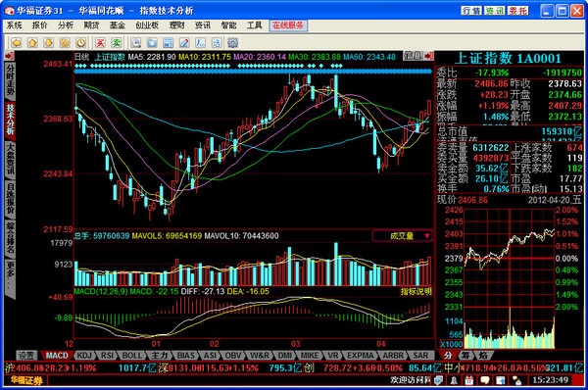Click the blue window layout toolbar icon
Image resolution: width=588 pixels, height=390 pixels.
[x=168, y=43]
